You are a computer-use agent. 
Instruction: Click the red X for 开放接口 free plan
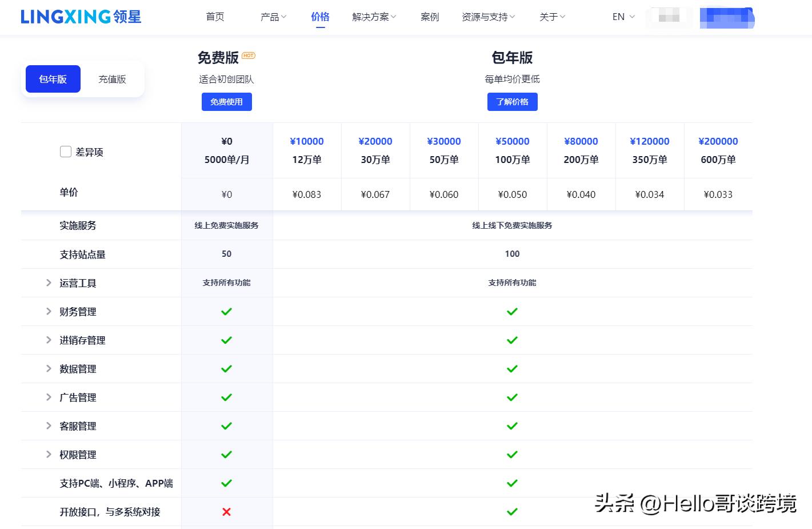(226, 511)
